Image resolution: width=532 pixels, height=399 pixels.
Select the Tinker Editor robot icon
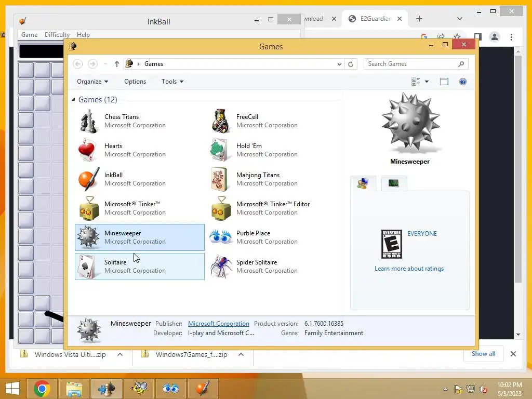(x=221, y=208)
